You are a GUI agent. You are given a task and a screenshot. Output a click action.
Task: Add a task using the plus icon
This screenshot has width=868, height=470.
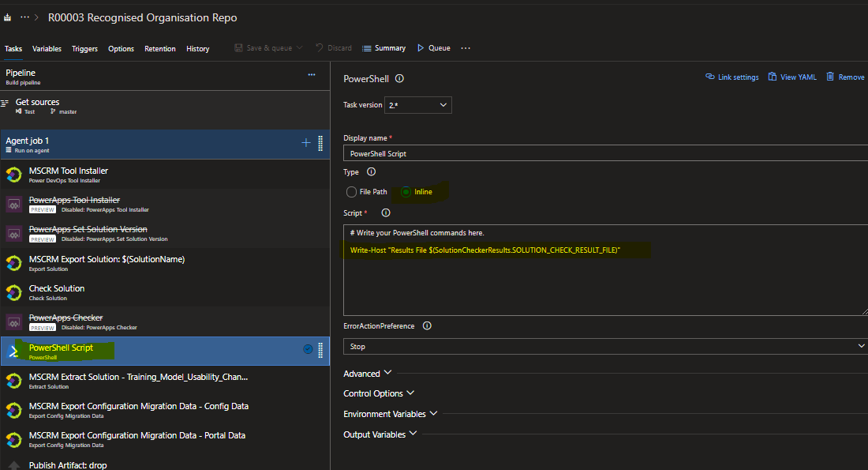(305, 143)
